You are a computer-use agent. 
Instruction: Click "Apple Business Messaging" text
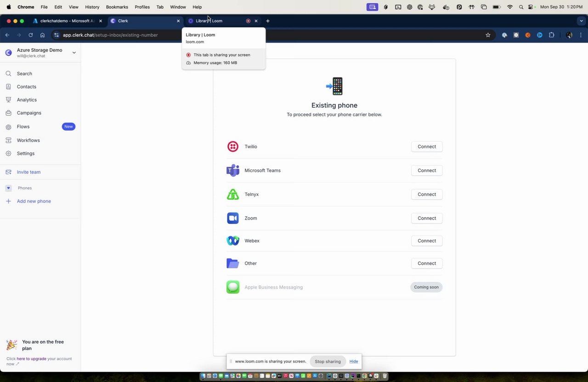[x=273, y=287]
